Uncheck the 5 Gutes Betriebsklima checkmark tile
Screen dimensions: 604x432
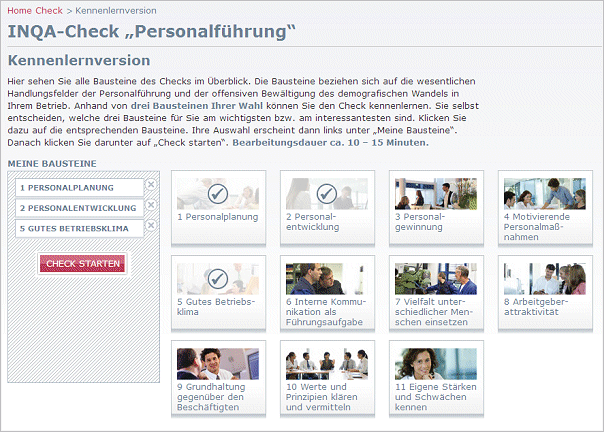pos(218,279)
